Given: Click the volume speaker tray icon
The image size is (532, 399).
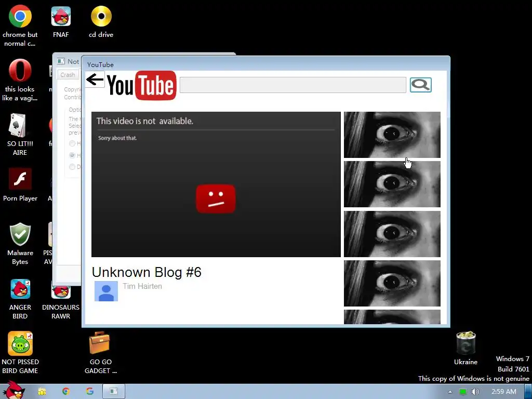Looking at the screenshot, I should pos(475,392).
